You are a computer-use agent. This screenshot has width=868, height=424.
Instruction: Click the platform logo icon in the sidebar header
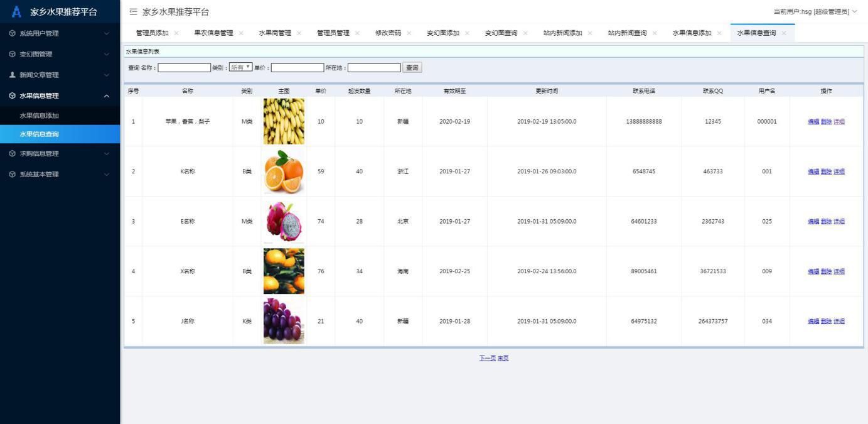(x=17, y=12)
